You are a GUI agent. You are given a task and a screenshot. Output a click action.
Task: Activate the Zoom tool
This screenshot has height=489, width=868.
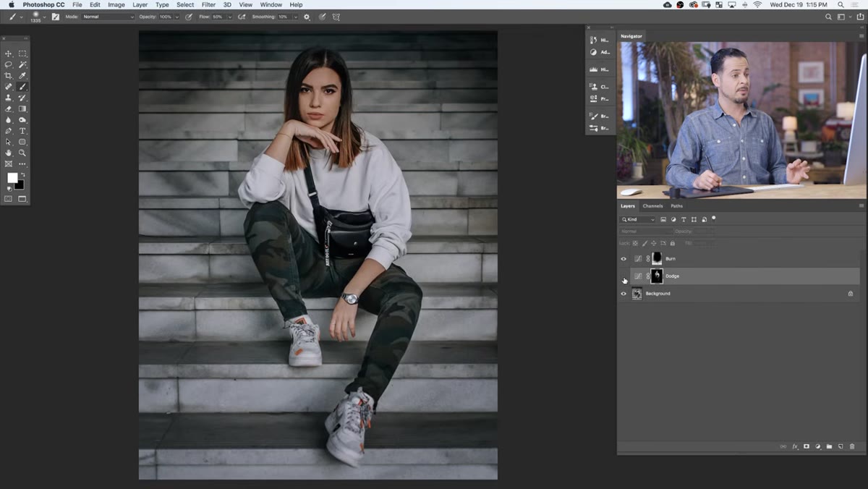click(22, 153)
